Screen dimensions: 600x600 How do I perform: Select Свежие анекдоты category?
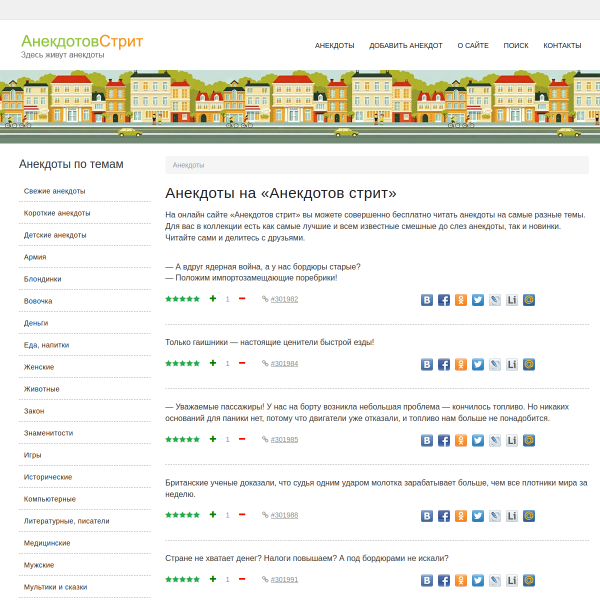click(x=54, y=191)
